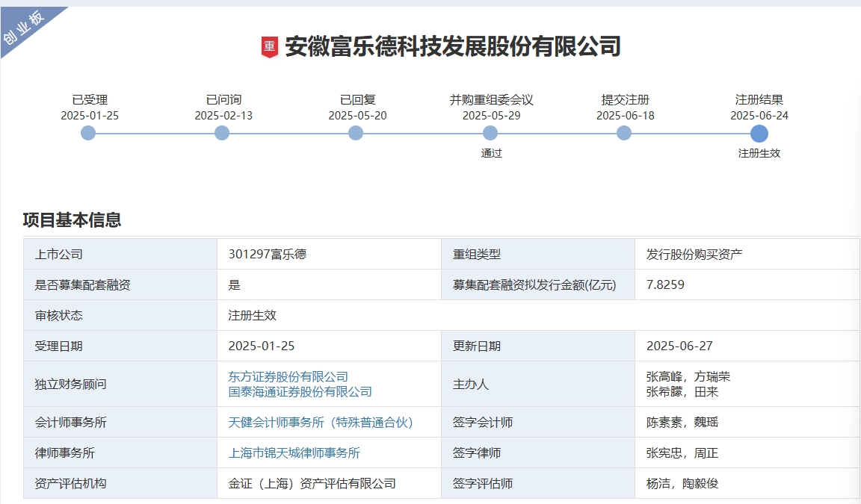Click the 张宪忠，周正 lawyer names
Screen dimensions: 861x504
(682, 453)
